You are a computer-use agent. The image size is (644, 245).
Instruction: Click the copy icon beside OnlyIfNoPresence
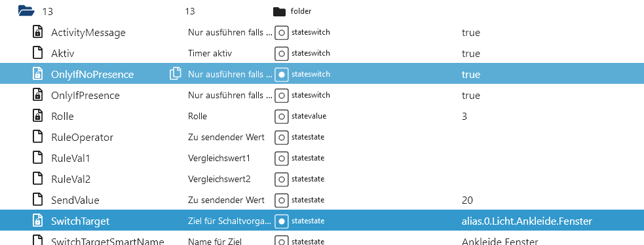(x=176, y=74)
